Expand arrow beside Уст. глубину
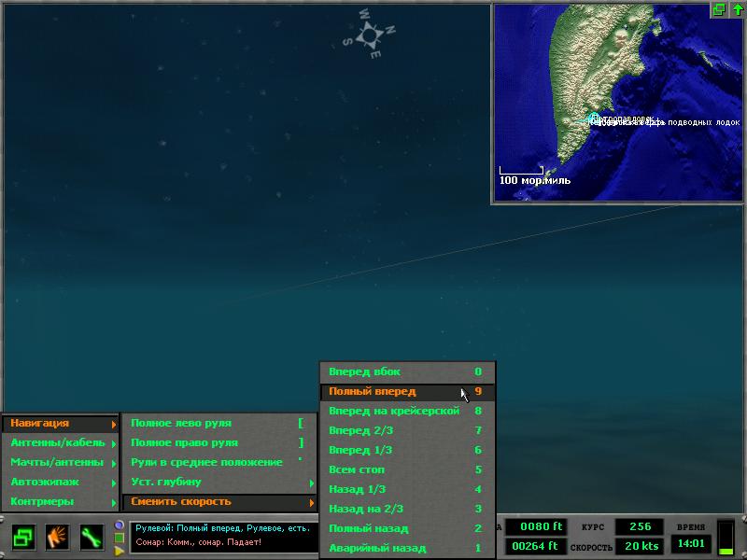The width and height of the screenshot is (747, 560). [x=312, y=483]
